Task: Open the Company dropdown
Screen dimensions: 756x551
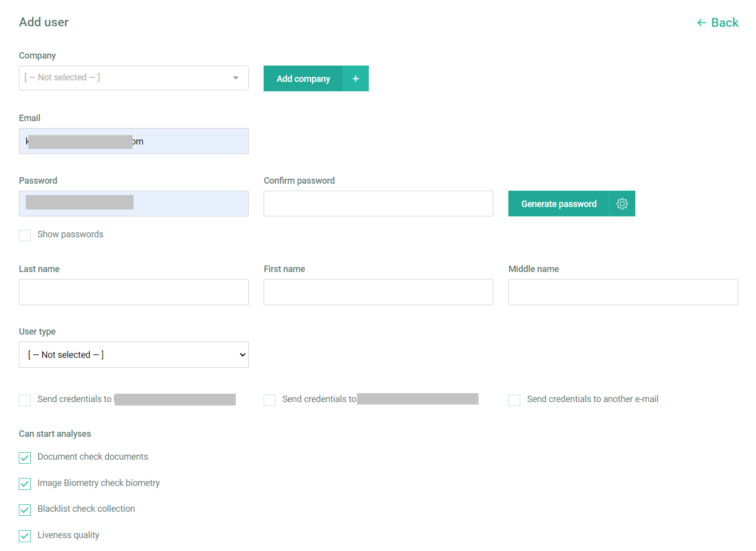Action: [x=134, y=78]
